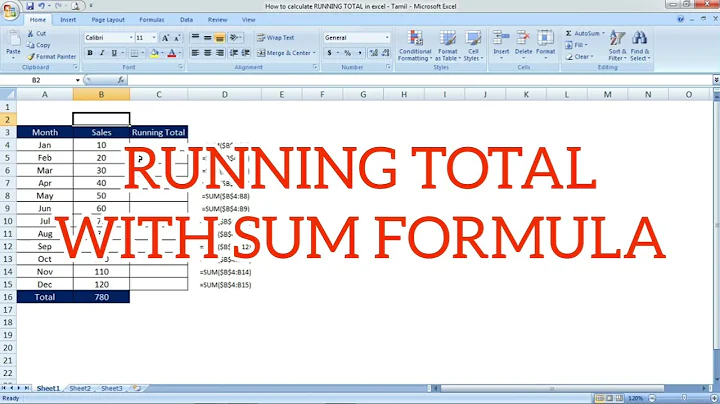This screenshot has width=720, height=404.
Task: Open the Data ribbon tab
Action: click(186, 20)
